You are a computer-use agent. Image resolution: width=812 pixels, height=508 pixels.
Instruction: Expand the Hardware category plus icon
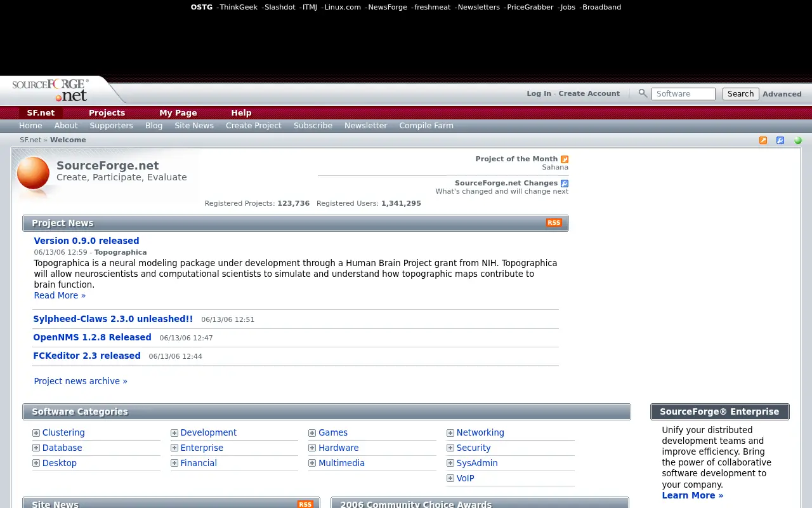pyautogui.click(x=312, y=448)
